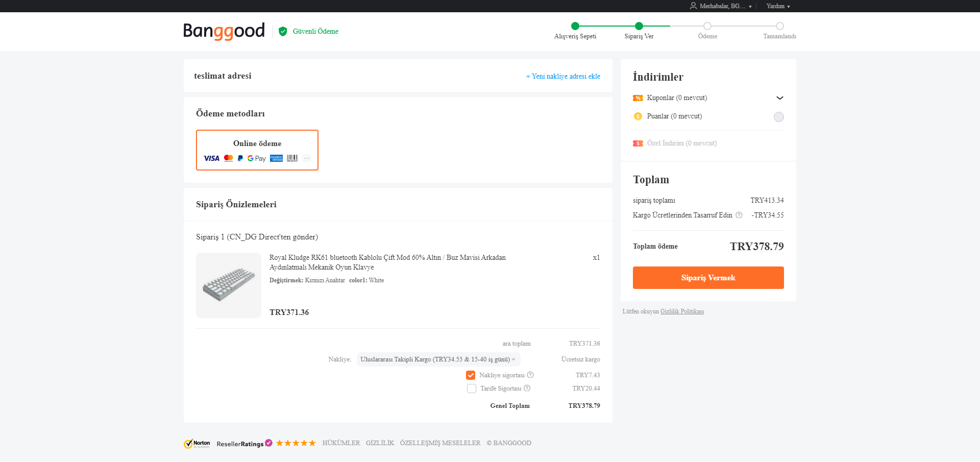Viewport: 980px width, 462px height.
Task: Click the ResellerRatings badge
Action: click(244, 444)
